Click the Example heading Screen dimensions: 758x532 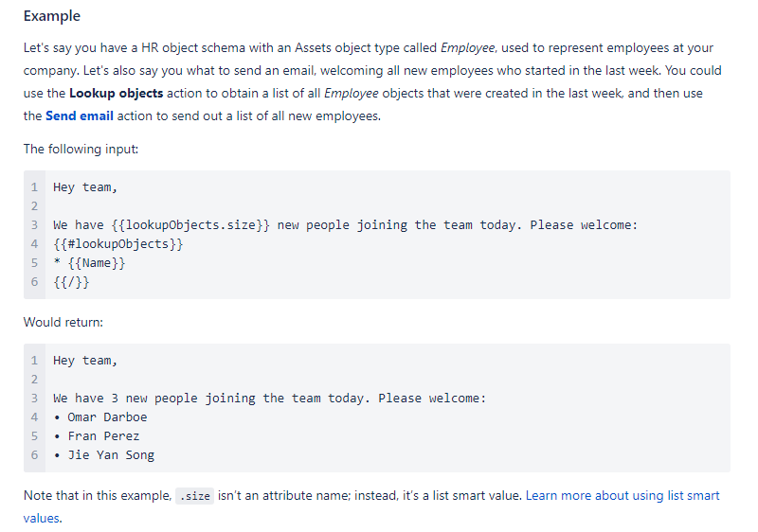click(52, 16)
